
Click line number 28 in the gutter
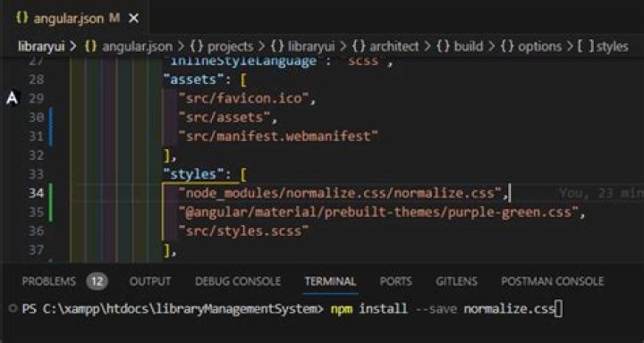click(x=37, y=79)
